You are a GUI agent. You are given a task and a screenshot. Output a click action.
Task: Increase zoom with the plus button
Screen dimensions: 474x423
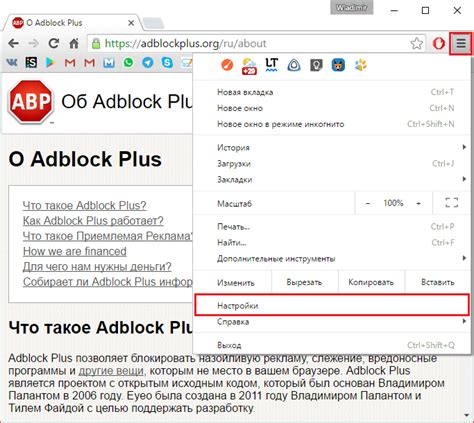pyautogui.click(x=419, y=203)
